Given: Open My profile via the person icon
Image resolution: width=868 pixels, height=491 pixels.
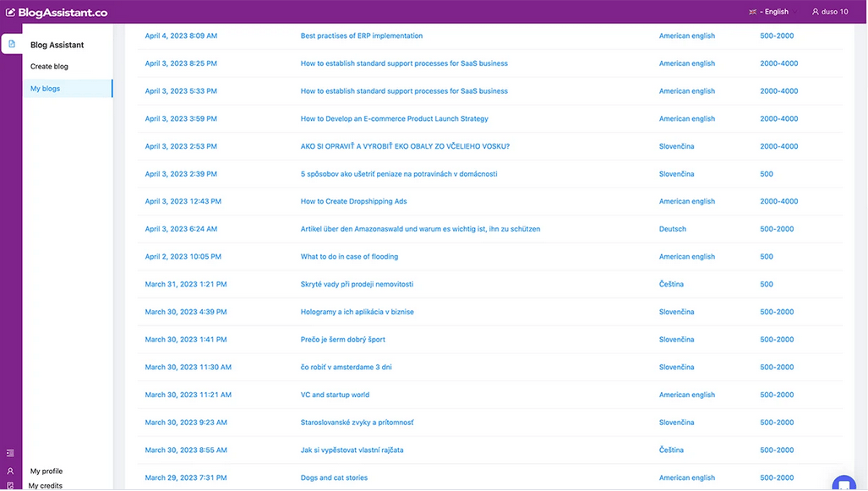Looking at the screenshot, I should pos(9,471).
